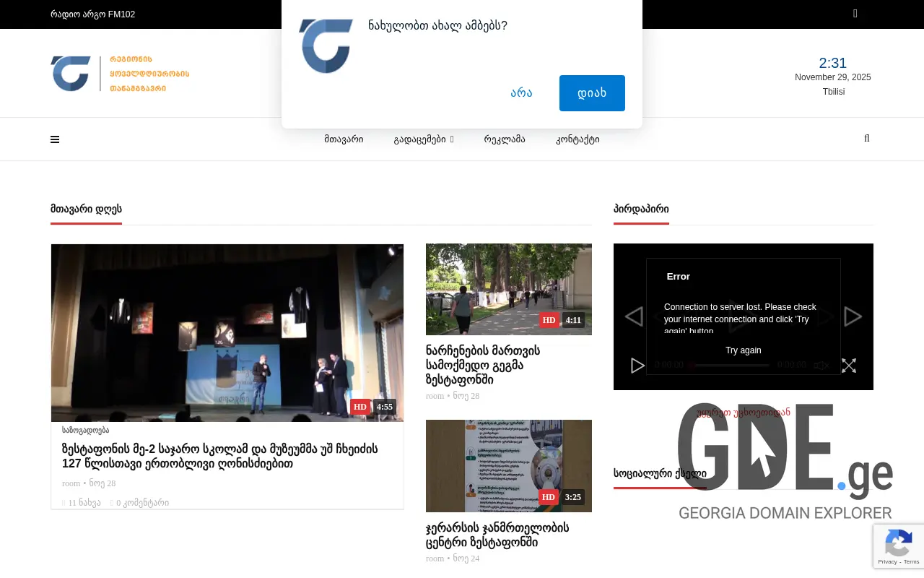Open the hamburger navigation menu

pos(55,139)
